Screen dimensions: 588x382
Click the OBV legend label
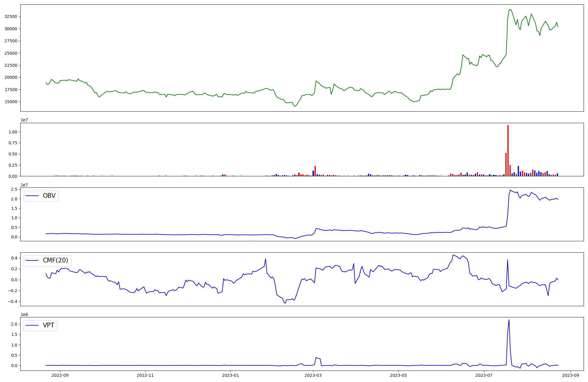pyautogui.click(x=49, y=196)
